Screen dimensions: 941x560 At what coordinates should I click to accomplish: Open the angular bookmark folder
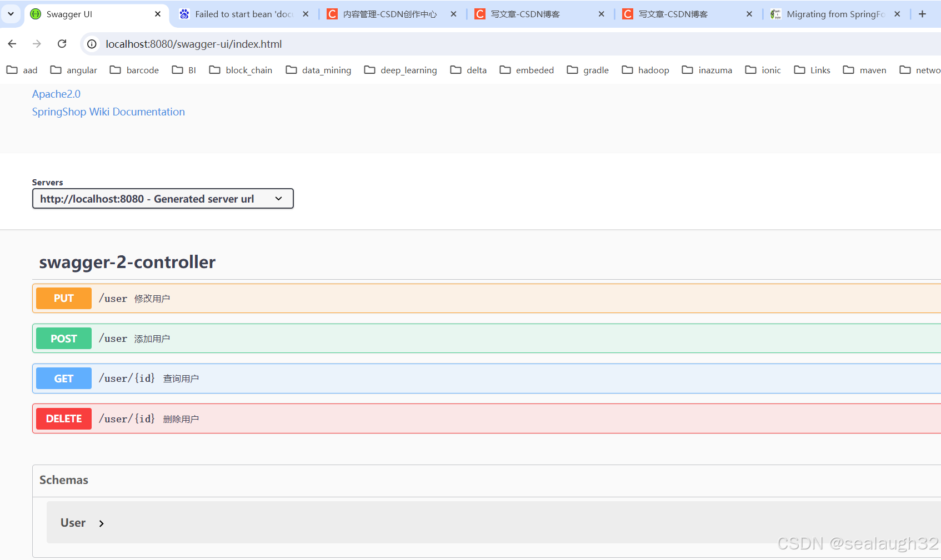point(73,70)
